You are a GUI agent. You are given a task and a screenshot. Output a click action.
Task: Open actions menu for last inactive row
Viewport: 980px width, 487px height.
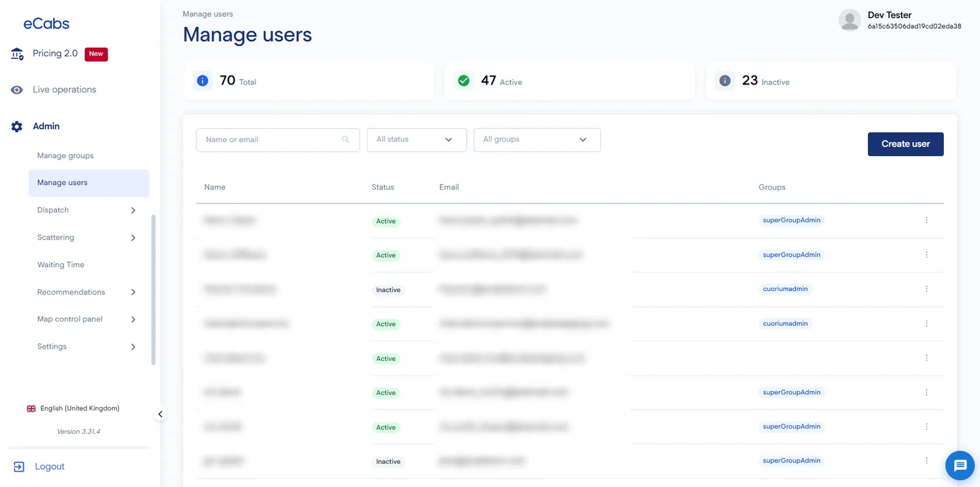(x=926, y=461)
